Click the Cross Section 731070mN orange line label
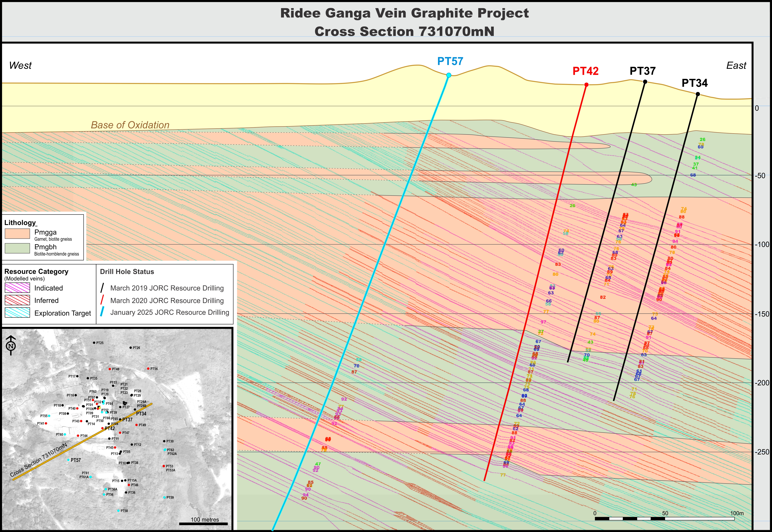Image resolution: width=772 pixels, height=532 pixels. pos(38,460)
